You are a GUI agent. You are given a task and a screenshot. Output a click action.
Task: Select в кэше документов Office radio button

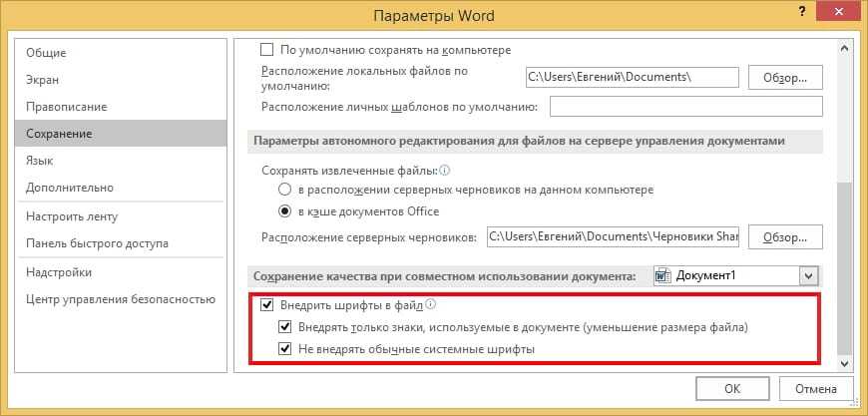pos(286,211)
